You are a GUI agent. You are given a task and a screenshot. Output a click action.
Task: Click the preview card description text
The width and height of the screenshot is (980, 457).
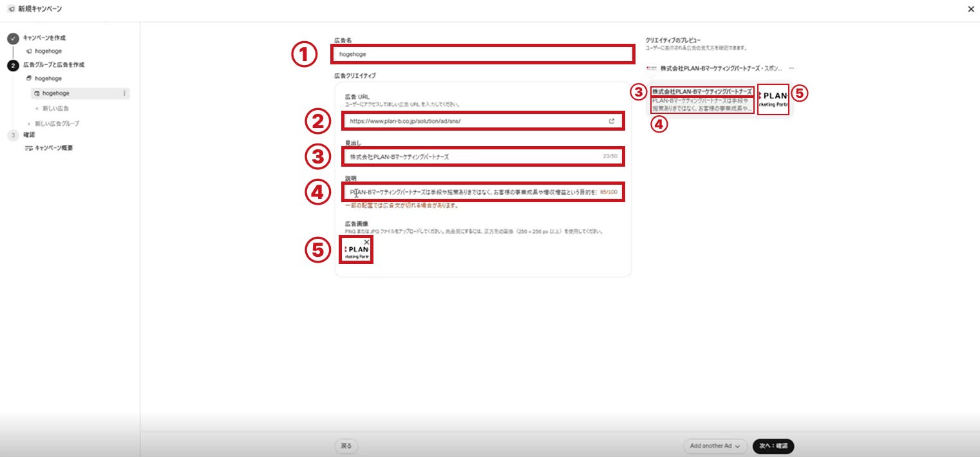pyautogui.click(x=701, y=105)
